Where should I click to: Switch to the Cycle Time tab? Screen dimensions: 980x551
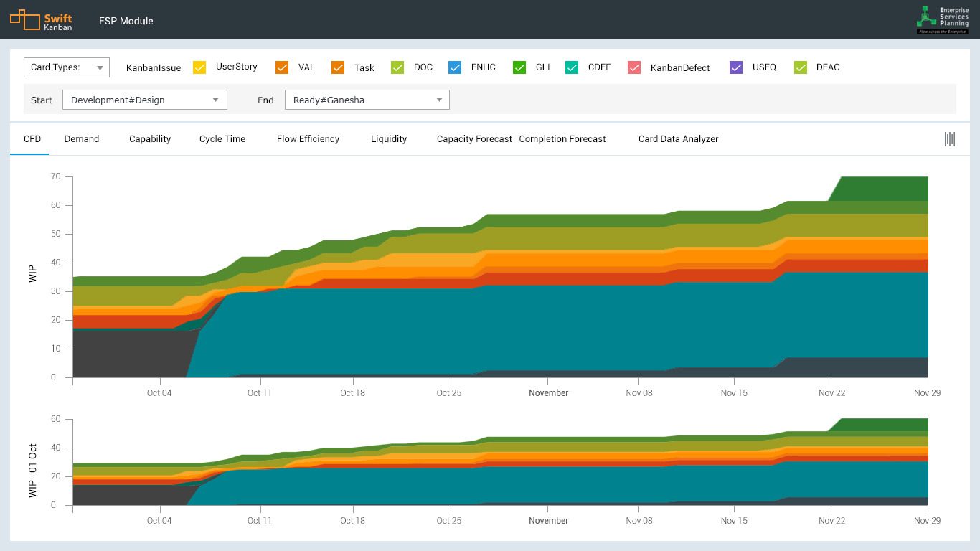(222, 139)
